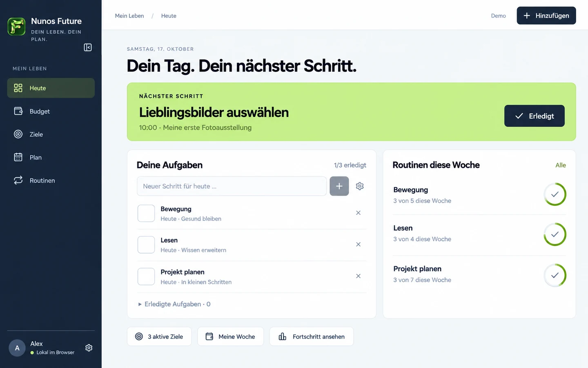The width and height of the screenshot is (588, 368).
Task: Open Heute in the sidebar
Action: tap(51, 88)
